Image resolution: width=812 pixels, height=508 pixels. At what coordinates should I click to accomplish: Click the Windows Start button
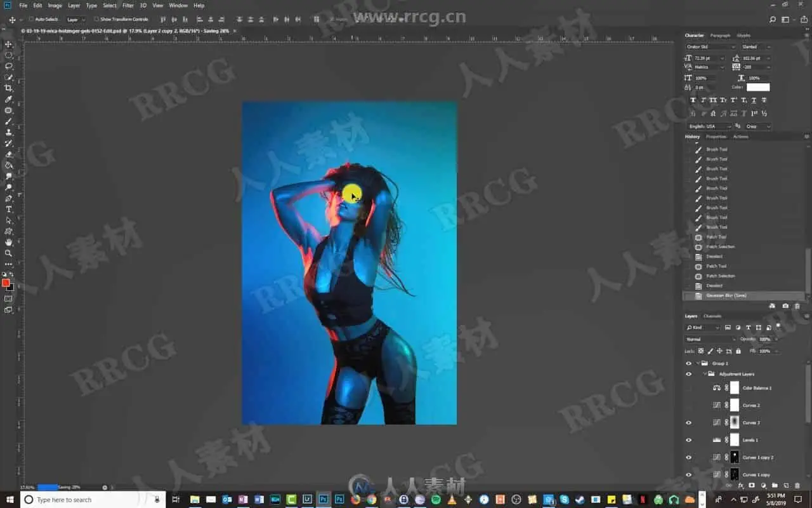10,500
